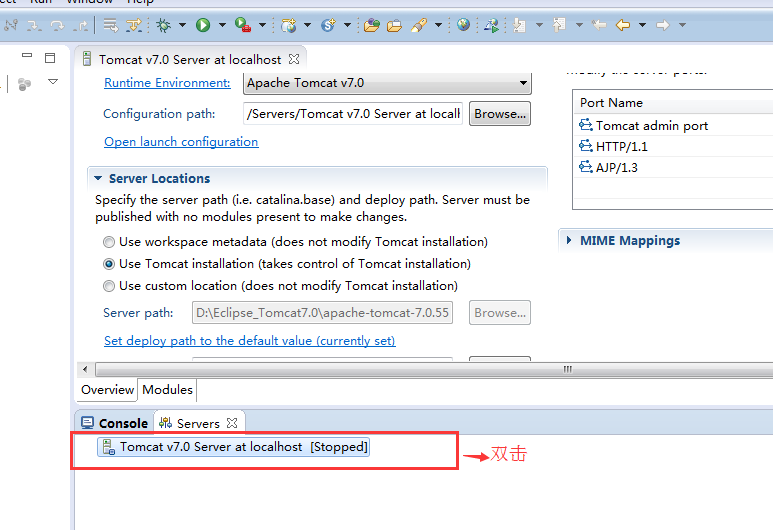Open the Back history dropdown arrow
Screen dimensions: 773x530
(x=642, y=25)
